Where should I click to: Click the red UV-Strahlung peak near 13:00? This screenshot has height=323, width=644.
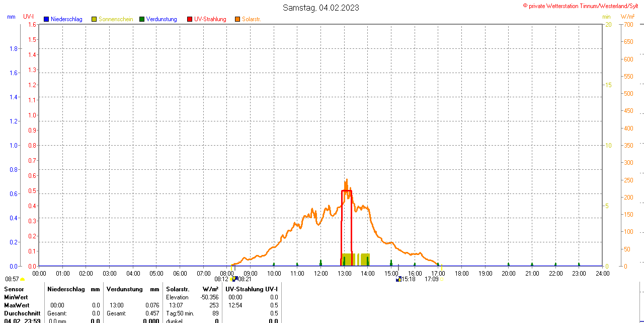click(x=347, y=191)
